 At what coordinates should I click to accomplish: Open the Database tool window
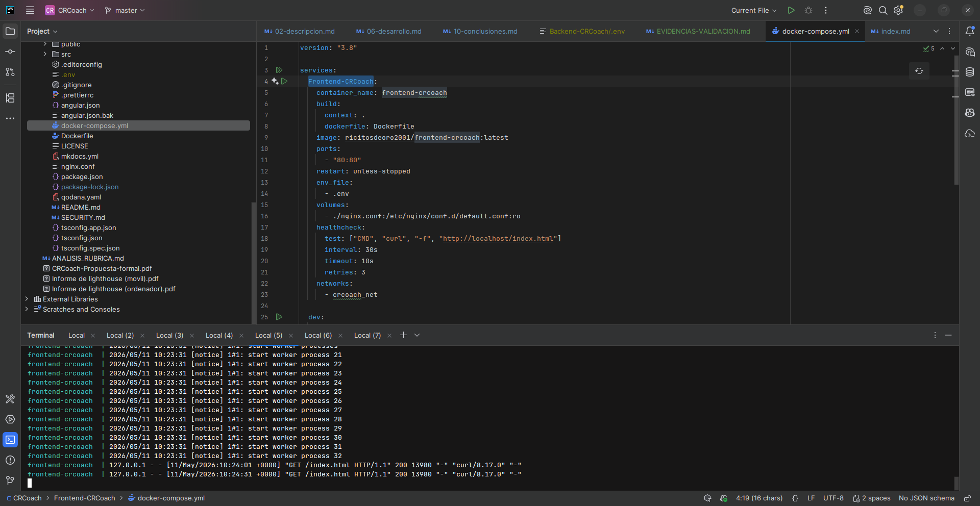[970, 72]
